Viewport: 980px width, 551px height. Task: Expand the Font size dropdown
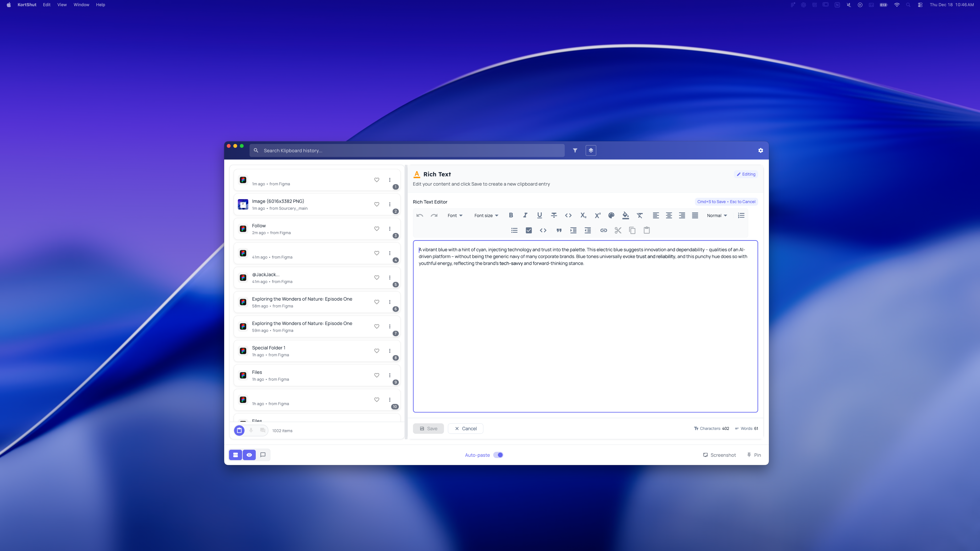pos(486,215)
